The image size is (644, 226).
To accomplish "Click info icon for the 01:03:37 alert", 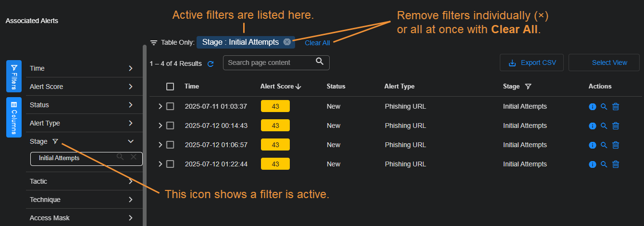I will click(592, 107).
